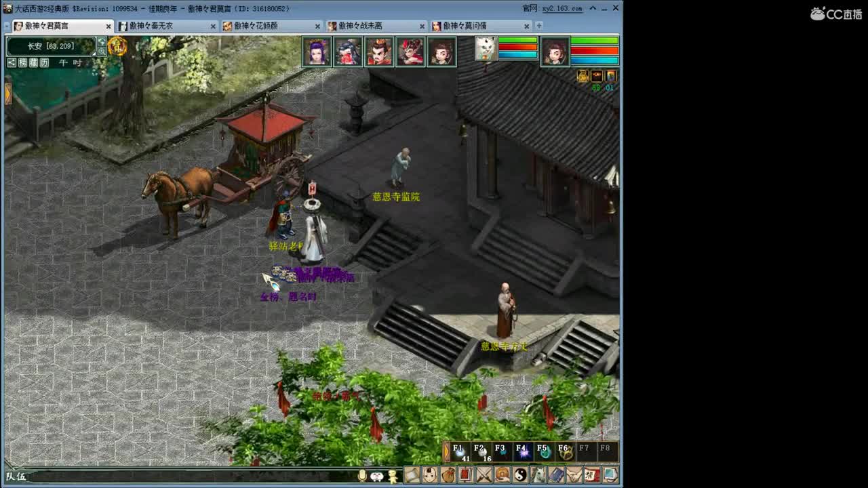The image size is (868, 488).
Task: Switch to the 傲神々花倾颜 tab
Action: [x=271, y=26]
